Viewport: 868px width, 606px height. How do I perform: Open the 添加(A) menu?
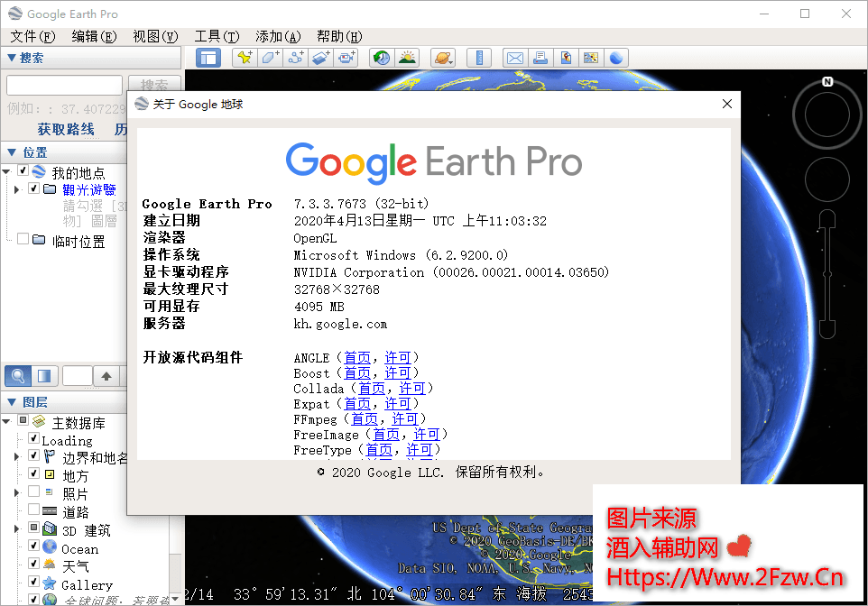[278, 37]
